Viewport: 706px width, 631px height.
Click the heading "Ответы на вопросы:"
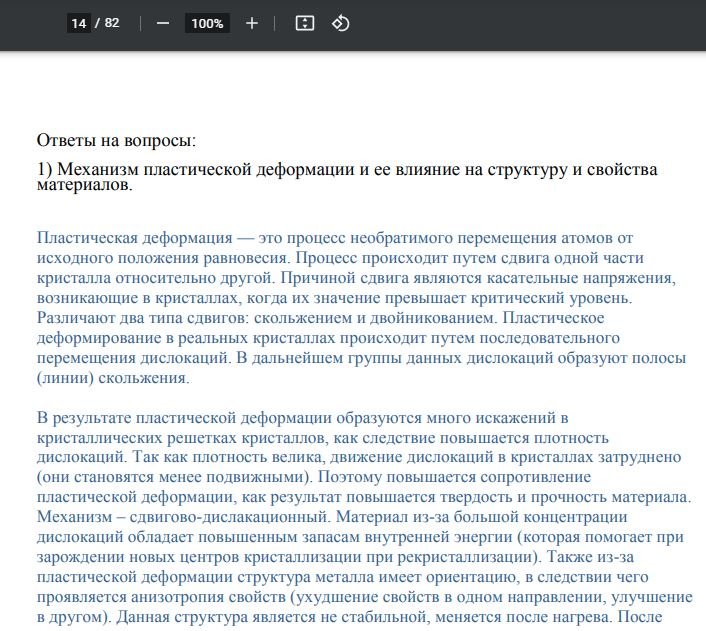[x=116, y=140]
